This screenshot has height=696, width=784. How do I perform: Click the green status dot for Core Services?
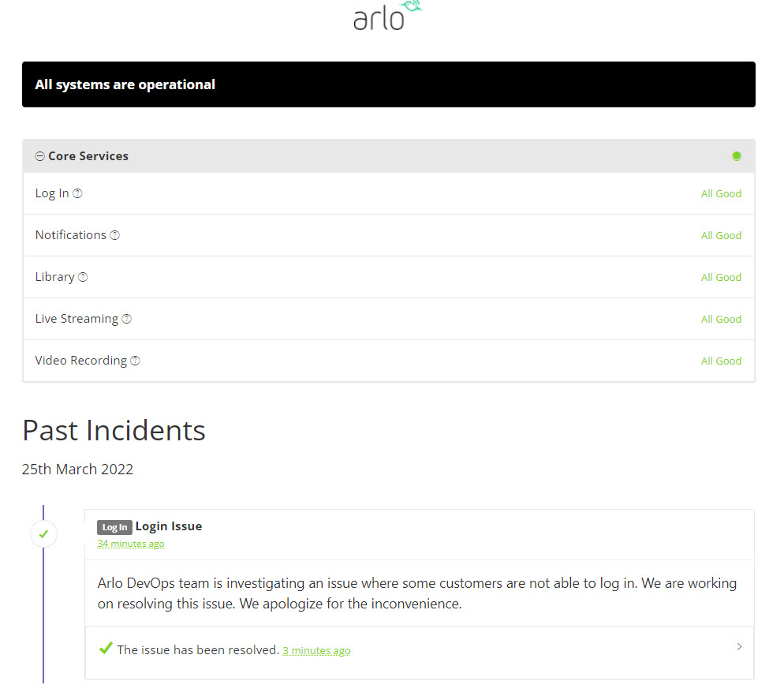736,156
